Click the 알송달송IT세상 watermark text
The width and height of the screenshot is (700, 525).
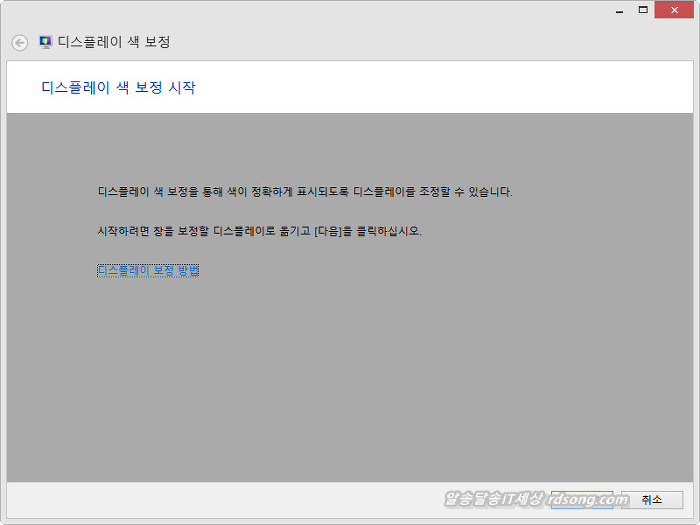(493, 499)
